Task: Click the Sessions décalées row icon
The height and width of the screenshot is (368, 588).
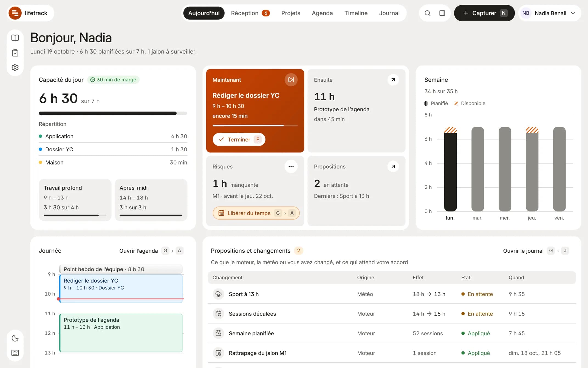Action: (218, 314)
